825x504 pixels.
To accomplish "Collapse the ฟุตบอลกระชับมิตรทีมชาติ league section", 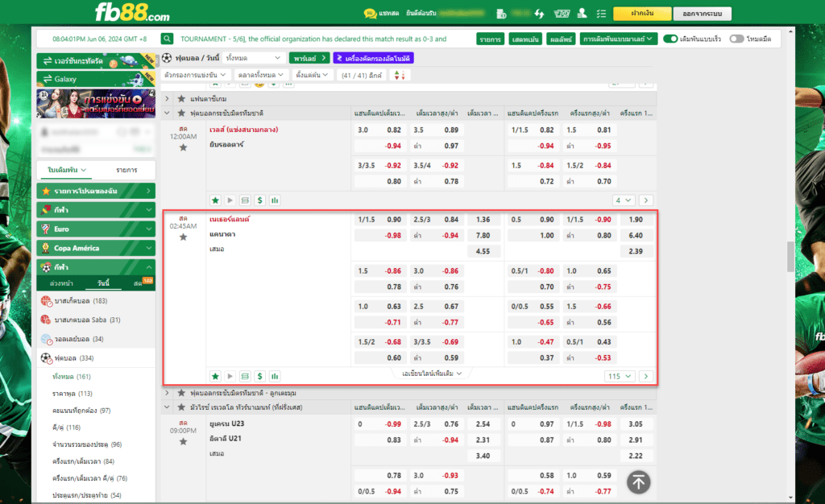I will coord(168,113).
